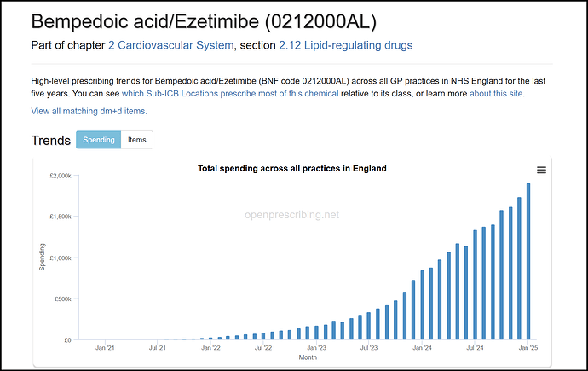This screenshot has height=371, width=588.
Task: Click the Month x-axis title
Action: [x=308, y=358]
